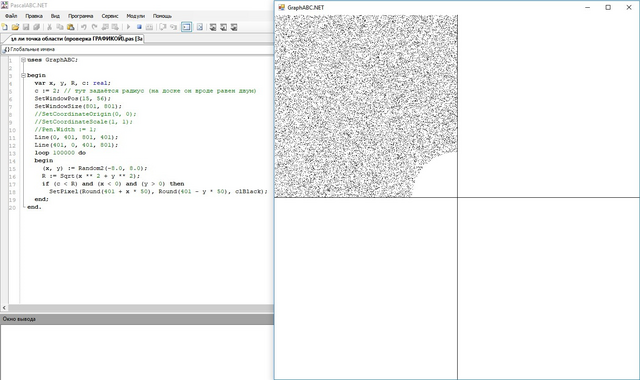The image size is (640, 380).
Task: Click the Navigate Backward toolbar icon
Action: [105, 27]
